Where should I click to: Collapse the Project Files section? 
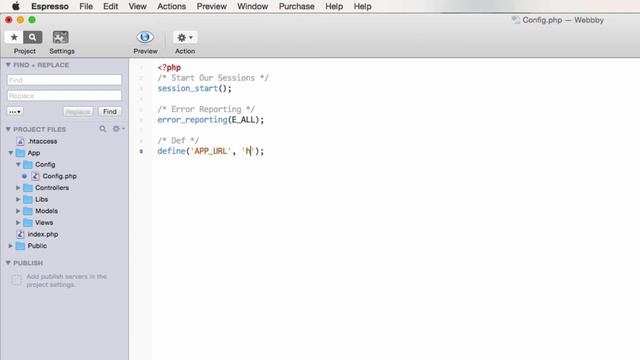(8, 129)
